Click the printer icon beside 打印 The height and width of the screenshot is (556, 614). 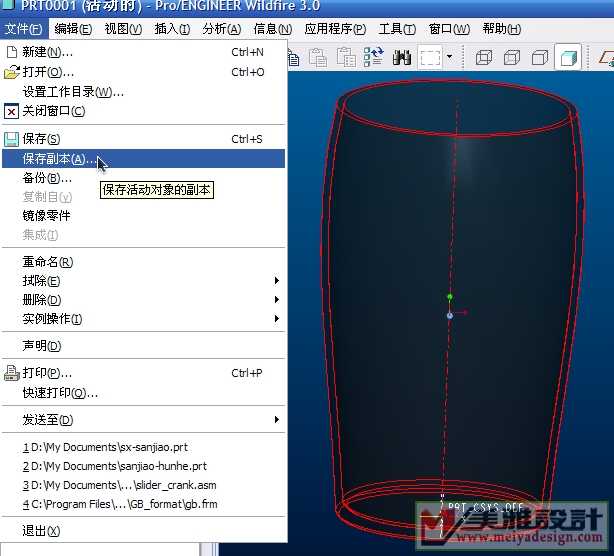(12, 373)
